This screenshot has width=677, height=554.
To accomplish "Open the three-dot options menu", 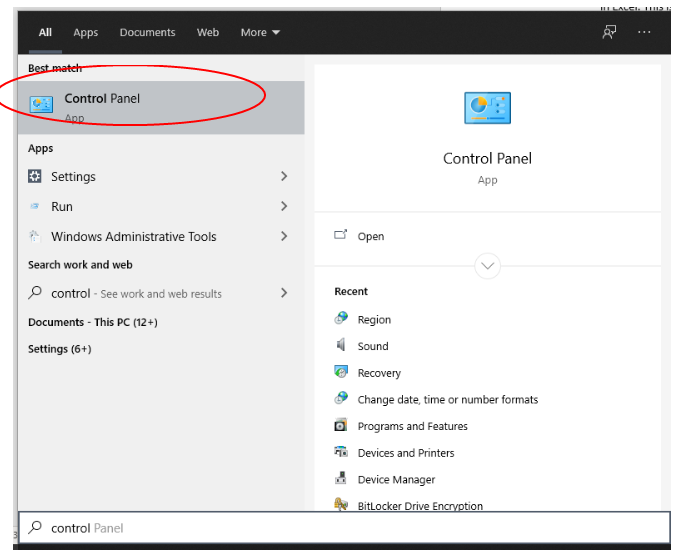I will (x=644, y=32).
